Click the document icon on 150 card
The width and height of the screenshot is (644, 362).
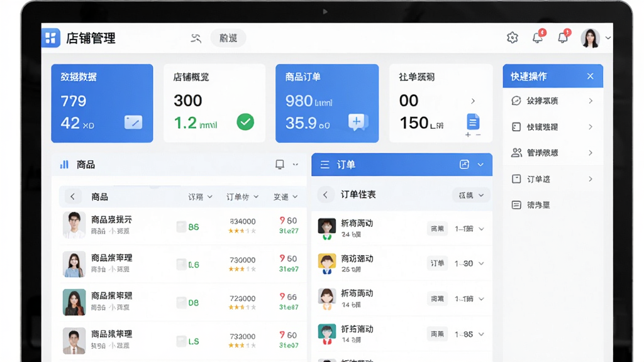(473, 121)
